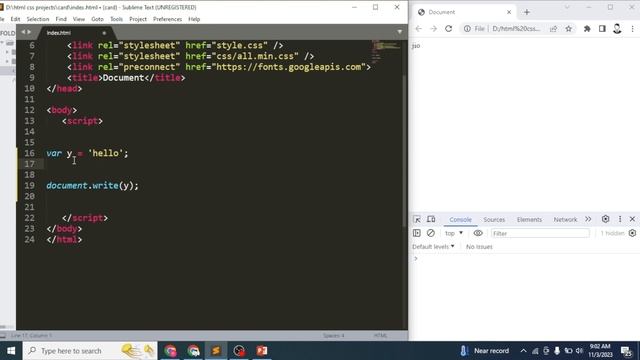Switch to Elements tab in DevTools
Image resolution: width=640 pixels, height=360 pixels.
pyautogui.click(x=529, y=220)
